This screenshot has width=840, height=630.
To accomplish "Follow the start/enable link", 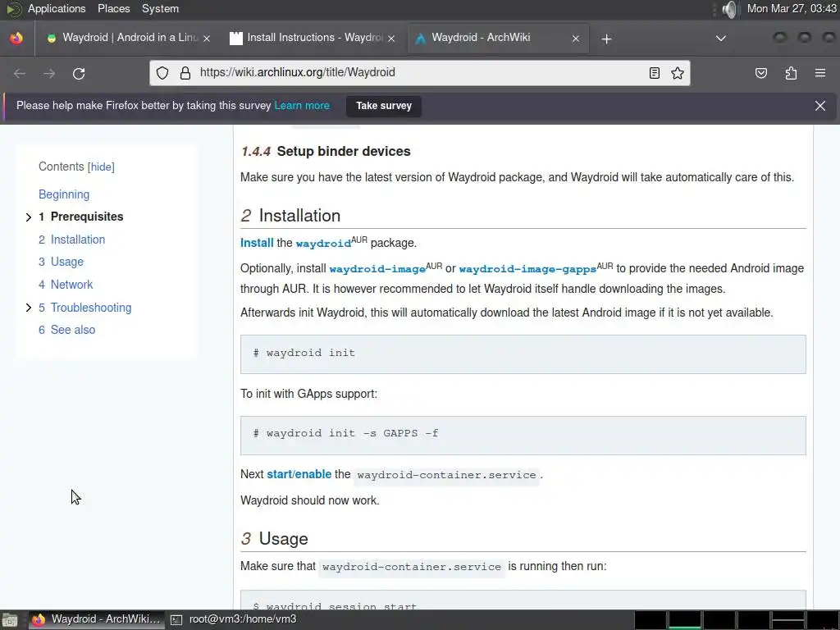I will tap(299, 475).
